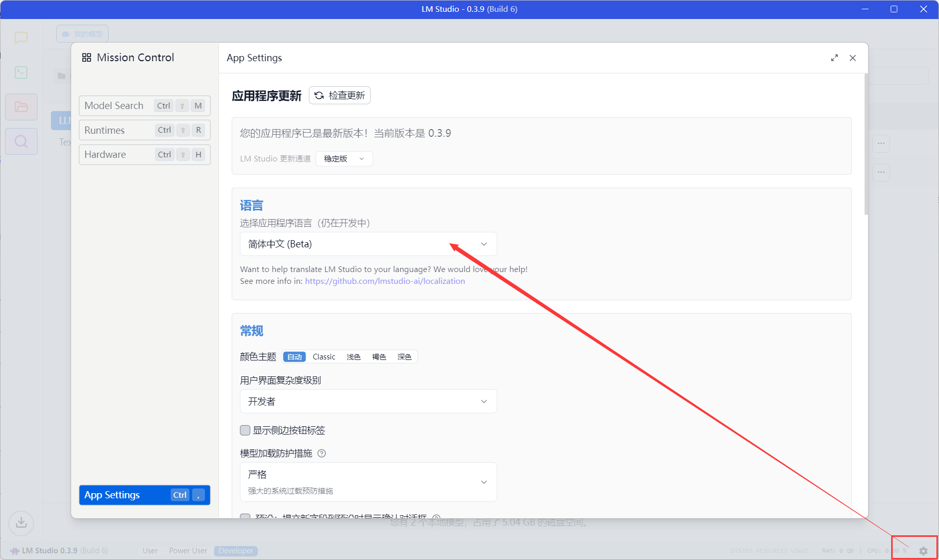Click the 我的模型 tab behind the dialog
Viewport: 939px width, 560px height.
[x=82, y=34]
